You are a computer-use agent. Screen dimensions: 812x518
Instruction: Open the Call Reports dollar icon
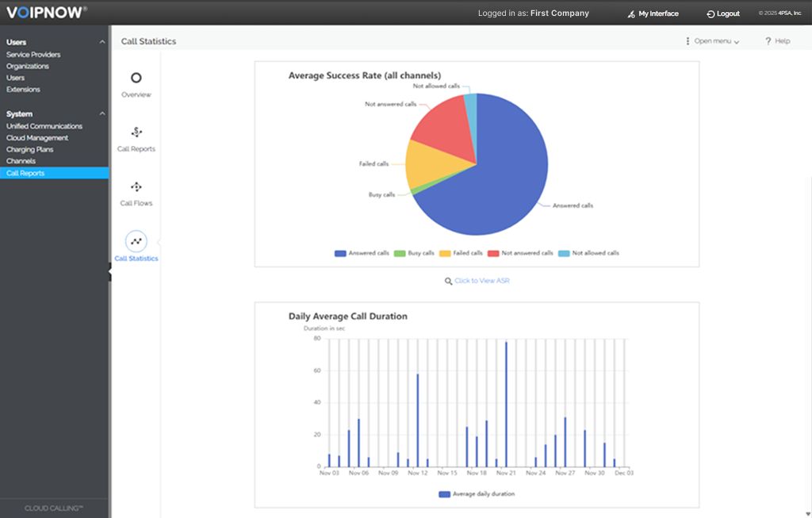[136, 132]
